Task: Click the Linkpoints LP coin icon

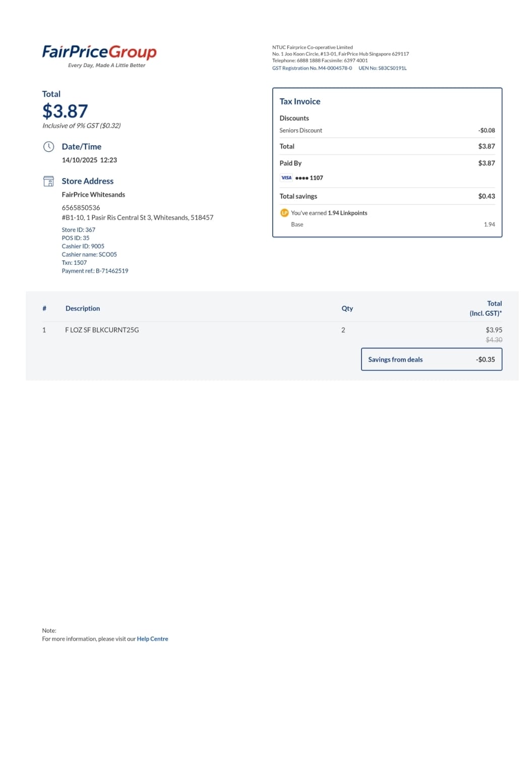Action: pyautogui.click(x=284, y=213)
